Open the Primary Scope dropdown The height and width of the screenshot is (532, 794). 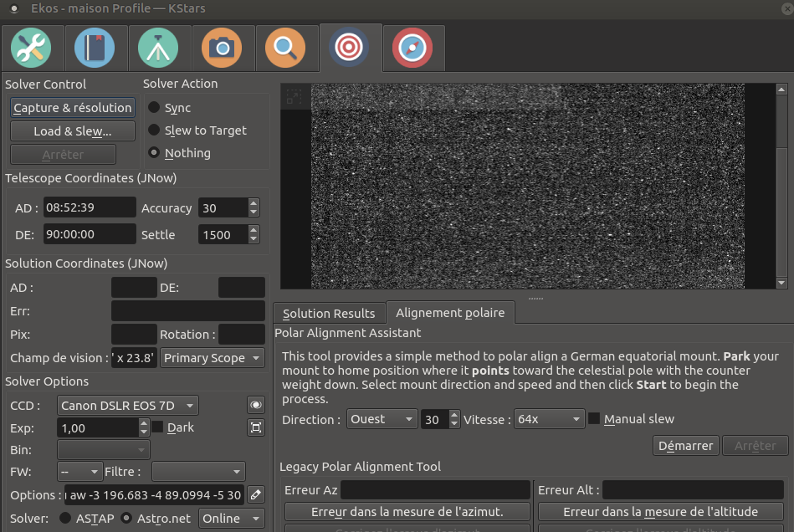click(x=213, y=358)
